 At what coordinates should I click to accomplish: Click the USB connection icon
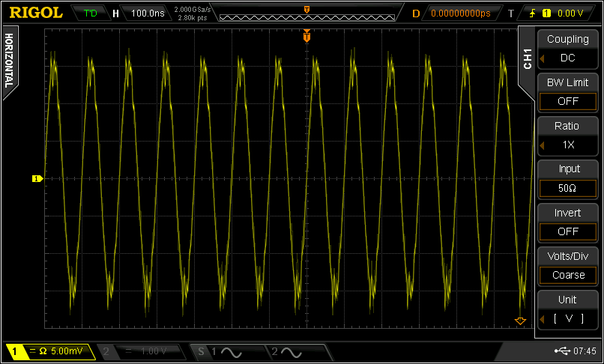pos(562,351)
